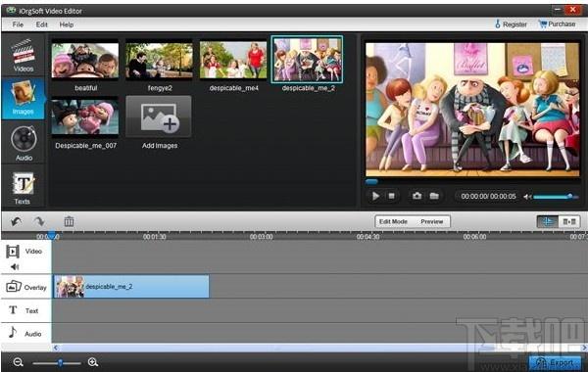Select the fengye2 image thumbnail
Viewport: 588px width, 372px height.
(x=159, y=61)
